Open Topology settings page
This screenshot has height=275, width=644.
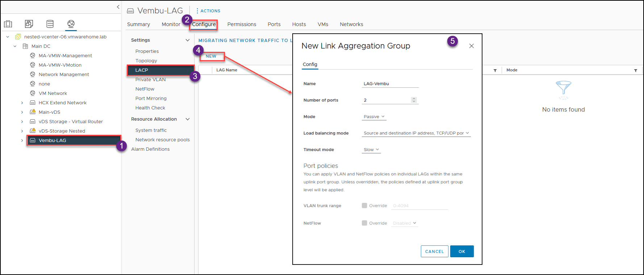click(x=146, y=61)
